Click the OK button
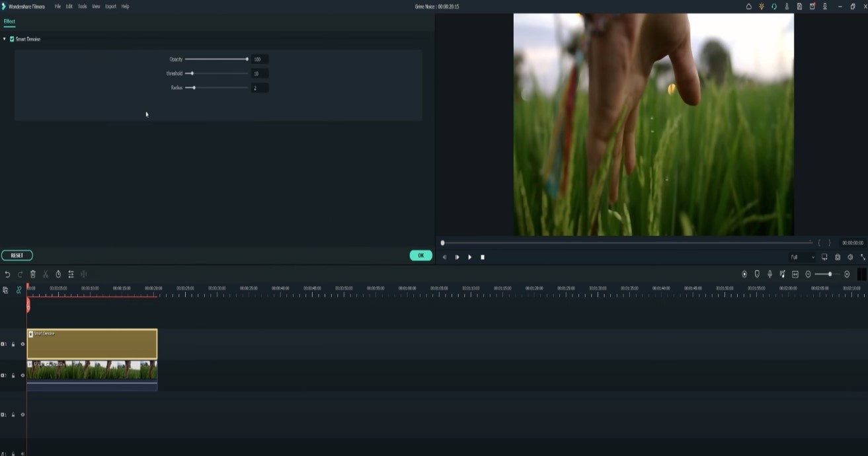 421,255
